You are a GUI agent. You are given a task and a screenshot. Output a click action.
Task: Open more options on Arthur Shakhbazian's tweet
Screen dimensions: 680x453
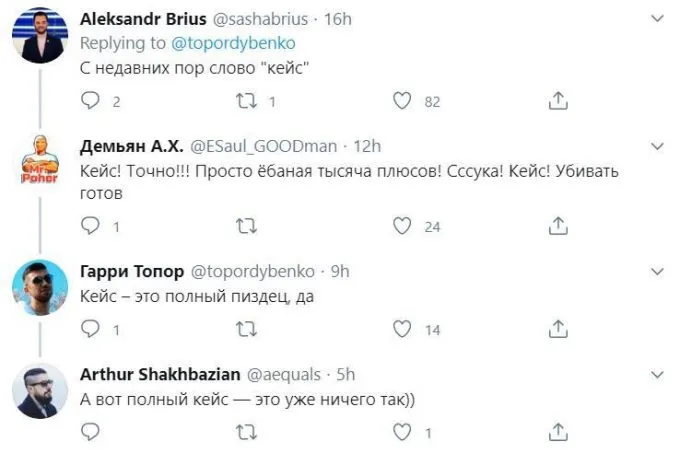pos(657,374)
